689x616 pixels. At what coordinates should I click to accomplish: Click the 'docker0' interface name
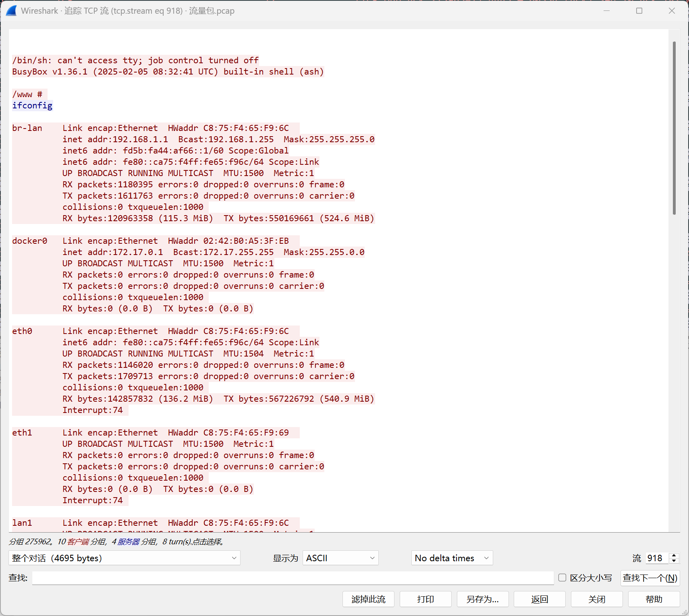pyautogui.click(x=30, y=241)
